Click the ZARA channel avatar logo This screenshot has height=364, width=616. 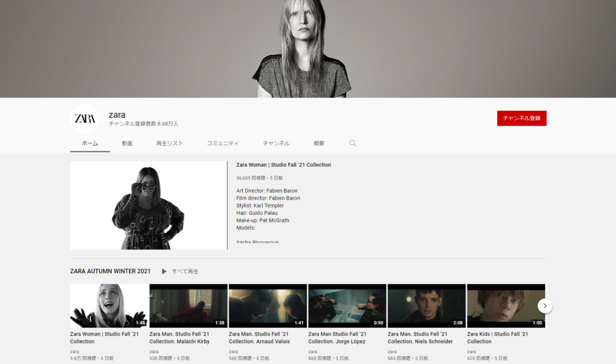point(85,118)
